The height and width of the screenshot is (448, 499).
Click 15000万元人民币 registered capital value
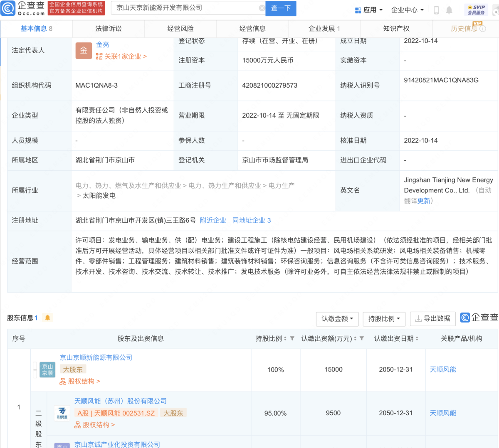tap(268, 61)
